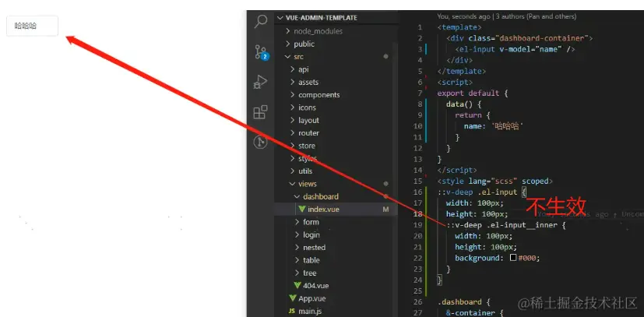This screenshot has width=644, height=317.
Task: Click the #000 color swatch on line 22
Action: (513, 258)
